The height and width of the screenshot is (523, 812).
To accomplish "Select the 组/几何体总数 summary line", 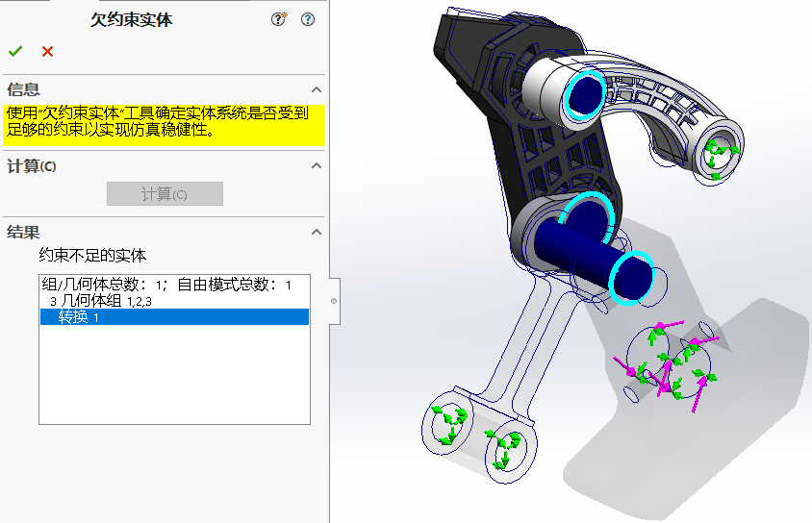I will pos(165,285).
